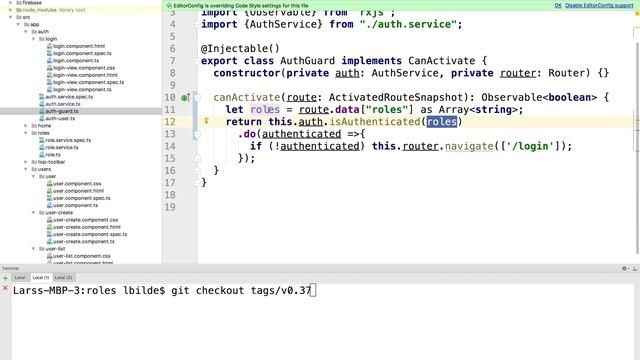The width and height of the screenshot is (640, 360).
Task: Click the Terminal panel title
Action: (10, 268)
